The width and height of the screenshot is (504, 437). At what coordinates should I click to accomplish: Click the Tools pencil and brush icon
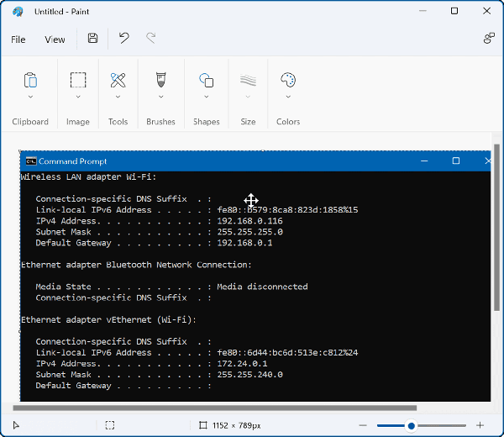click(x=118, y=80)
